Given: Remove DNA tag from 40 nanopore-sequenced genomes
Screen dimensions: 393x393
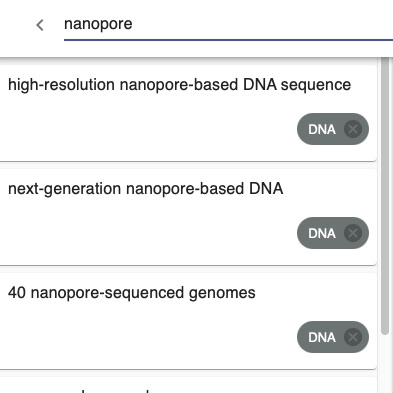Looking at the screenshot, I should pos(353,337).
